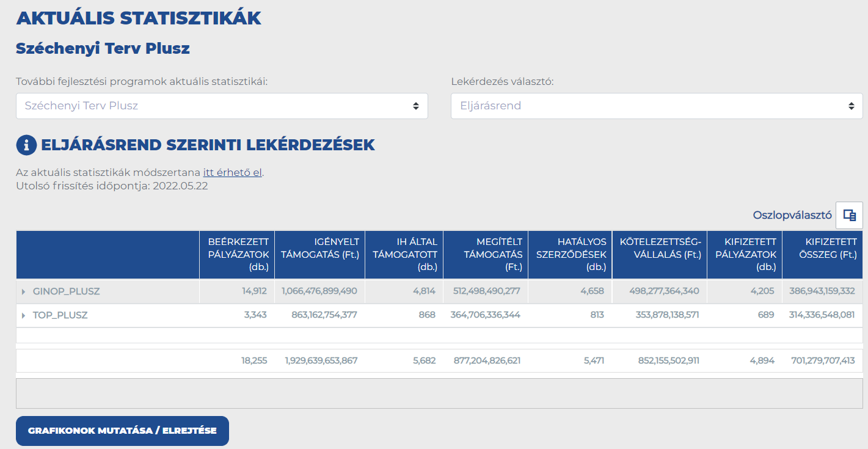Viewport: 868px width, 449px height.
Task: Click the value 512,498,490,277
Action: pyautogui.click(x=487, y=291)
